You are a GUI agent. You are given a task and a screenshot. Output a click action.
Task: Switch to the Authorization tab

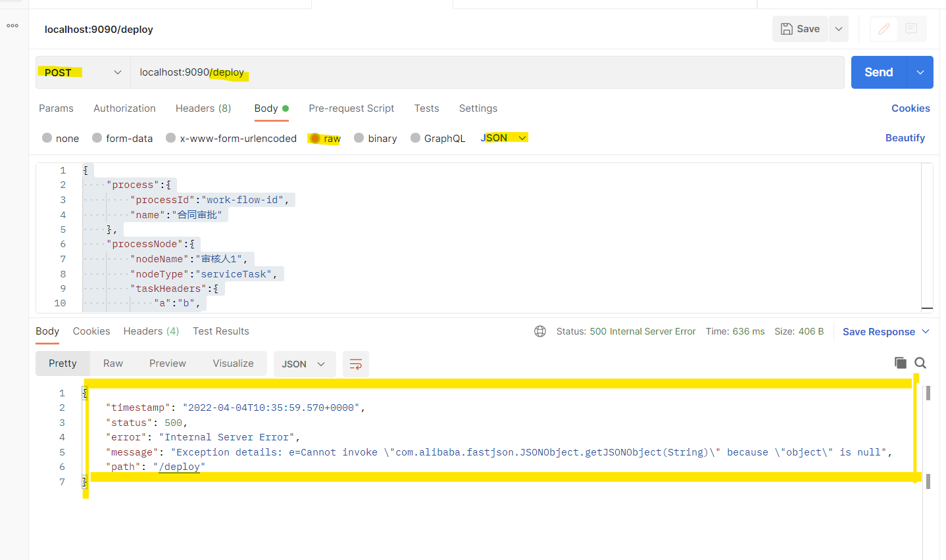point(124,108)
